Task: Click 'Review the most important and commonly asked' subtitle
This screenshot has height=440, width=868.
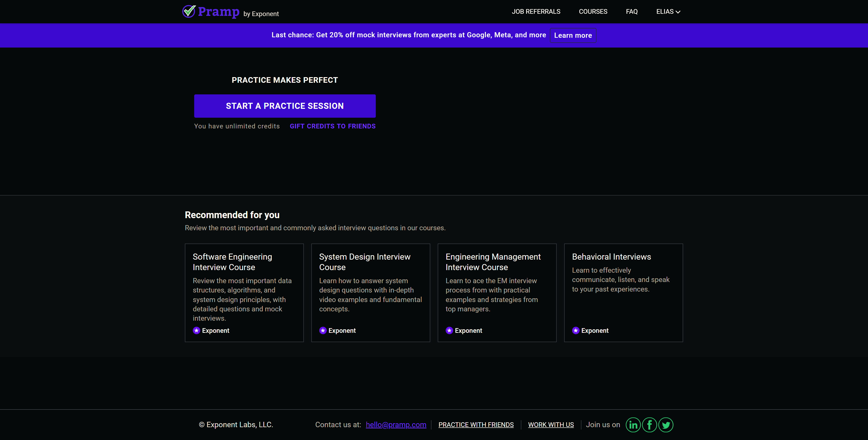Action: click(315, 228)
